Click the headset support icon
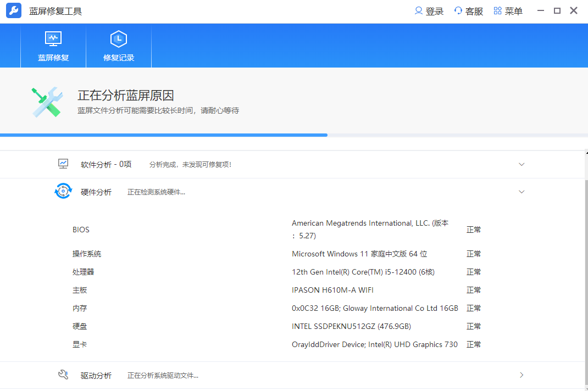 458,11
